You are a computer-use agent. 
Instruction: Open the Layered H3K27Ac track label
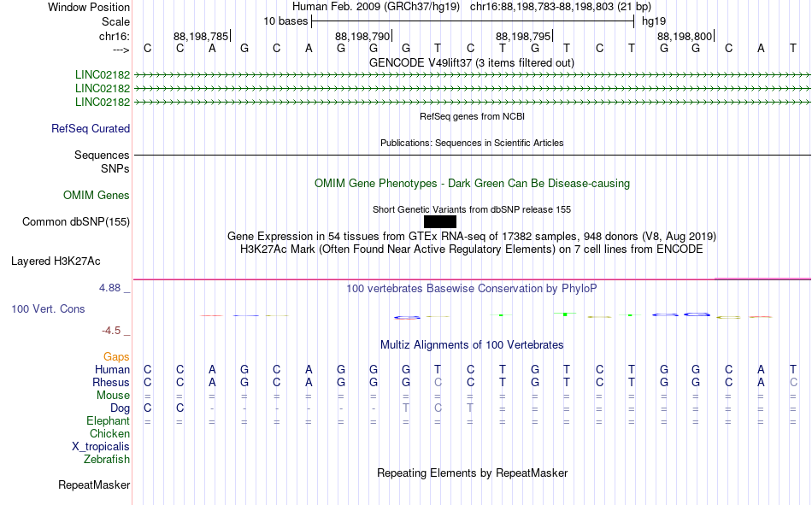(56, 261)
